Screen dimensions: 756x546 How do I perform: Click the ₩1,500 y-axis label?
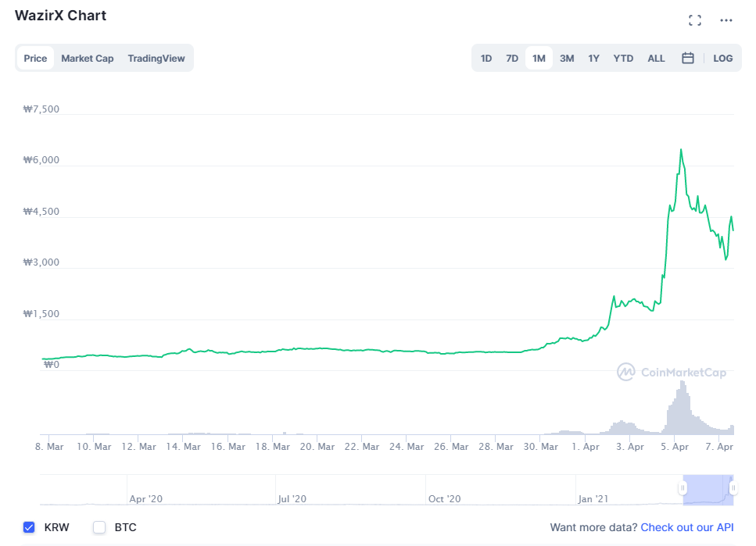[x=41, y=314]
